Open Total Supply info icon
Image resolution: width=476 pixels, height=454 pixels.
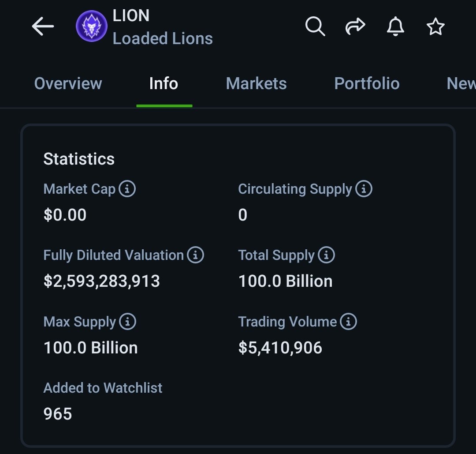point(326,255)
